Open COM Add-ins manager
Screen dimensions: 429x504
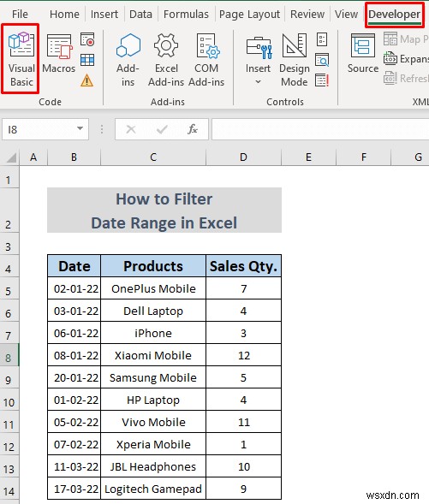pyautogui.click(x=206, y=60)
